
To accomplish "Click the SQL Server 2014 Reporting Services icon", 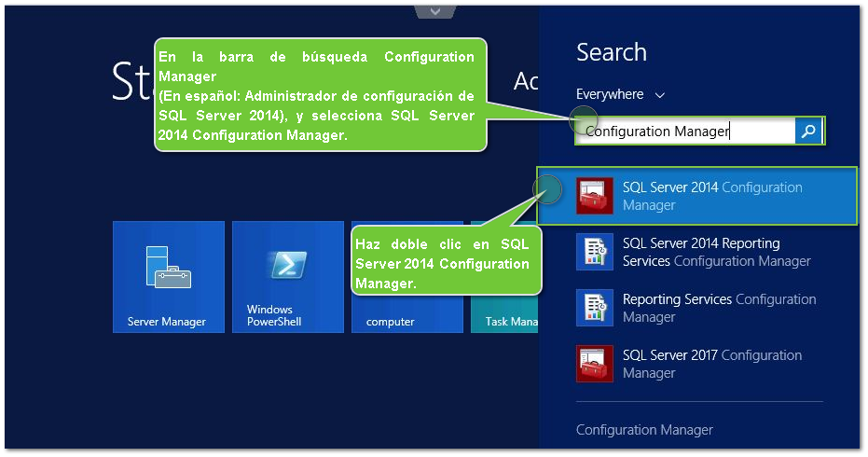I will [x=595, y=252].
